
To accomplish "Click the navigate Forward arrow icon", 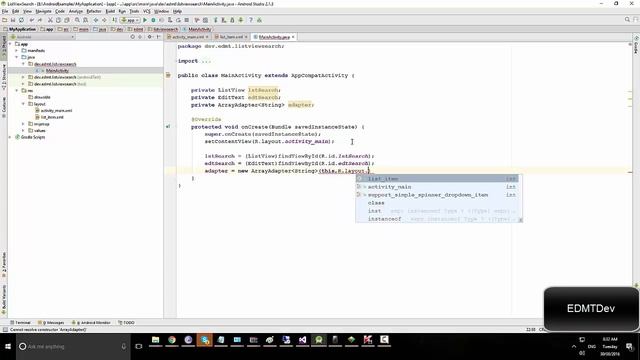I will tap(104, 20).
